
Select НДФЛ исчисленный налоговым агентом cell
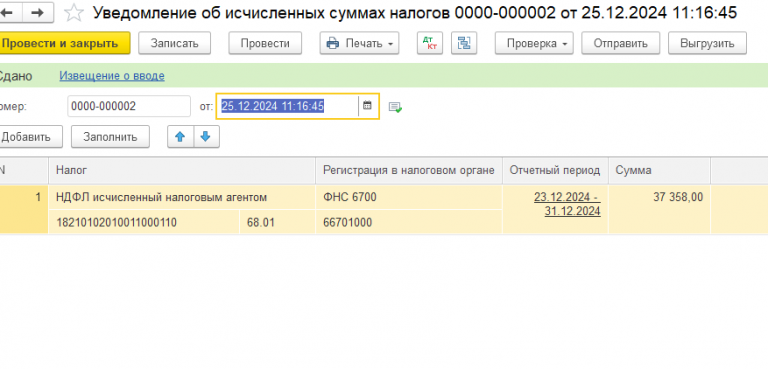(x=182, y=197)
